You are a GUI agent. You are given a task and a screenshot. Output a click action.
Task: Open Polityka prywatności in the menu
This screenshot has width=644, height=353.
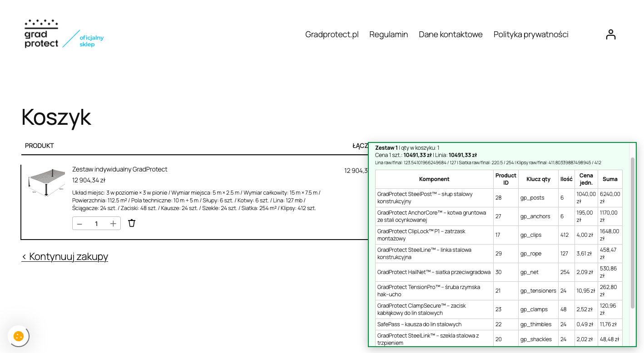click(531, 34)
